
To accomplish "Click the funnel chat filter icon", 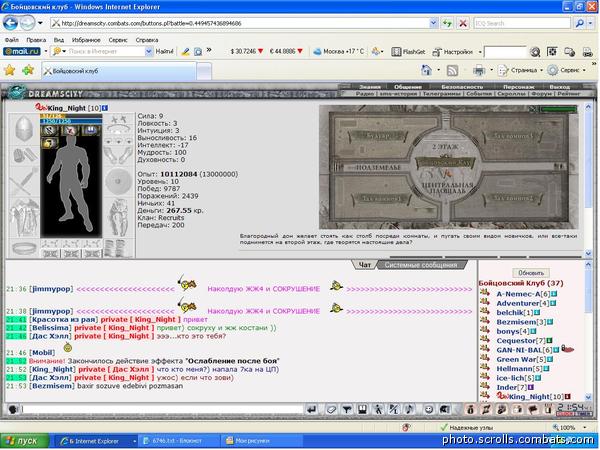I will (x=347, y=409).
